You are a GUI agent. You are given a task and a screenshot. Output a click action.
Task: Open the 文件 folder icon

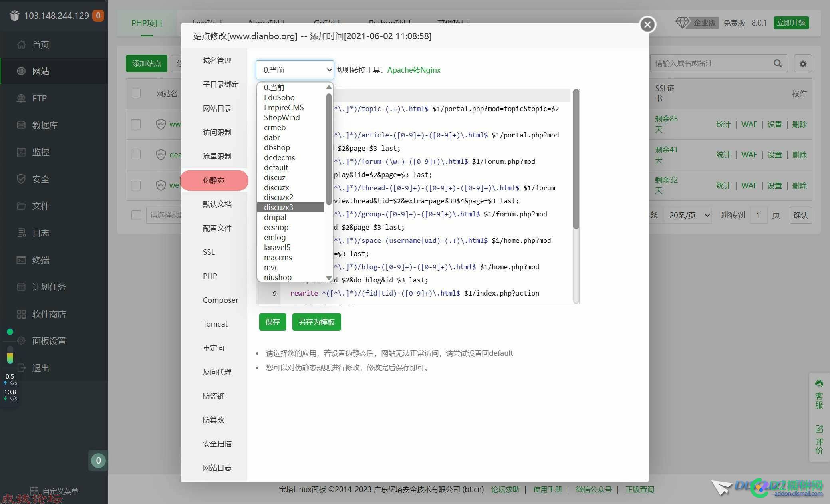point(21,206)
